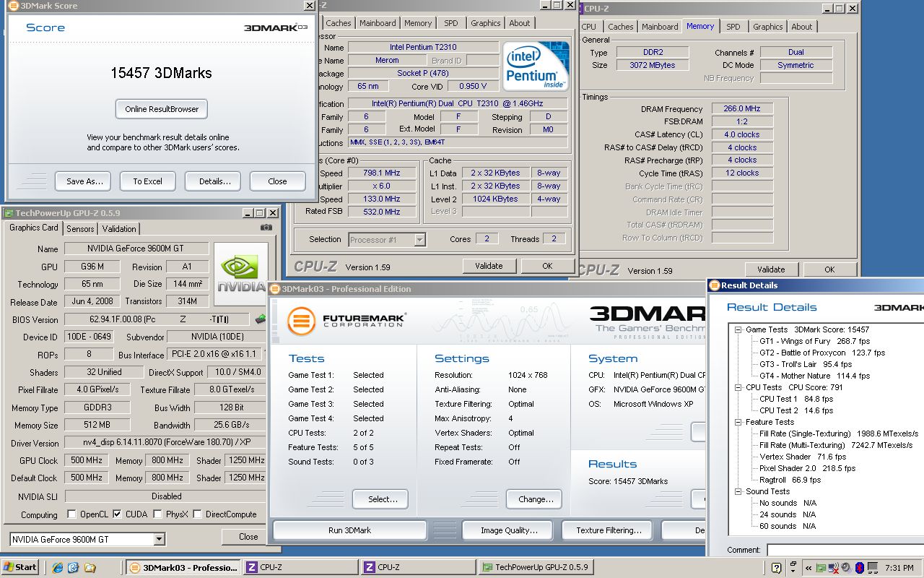The height and width of the screenshot is (578, 924).
Task: Open Image Quality... in 3DMark03
Action: point(509,530)
